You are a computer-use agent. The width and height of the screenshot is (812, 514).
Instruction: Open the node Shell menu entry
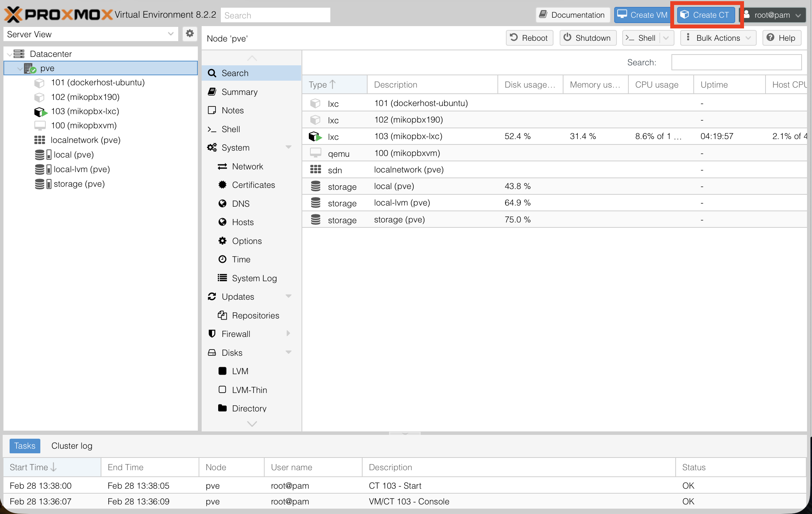pos(230,129)
